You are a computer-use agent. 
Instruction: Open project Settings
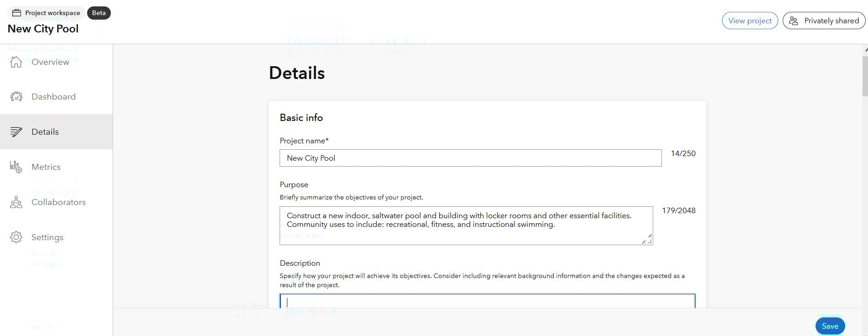47,237
